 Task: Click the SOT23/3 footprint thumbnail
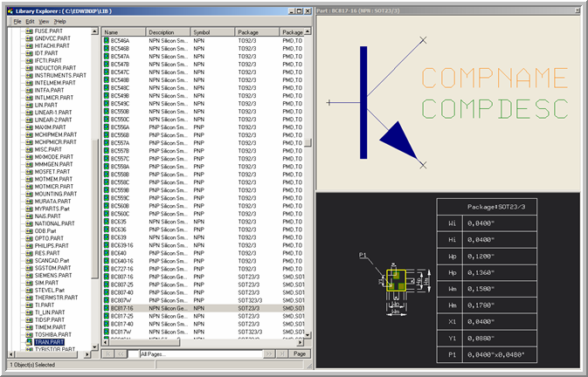tap(396, 280)
